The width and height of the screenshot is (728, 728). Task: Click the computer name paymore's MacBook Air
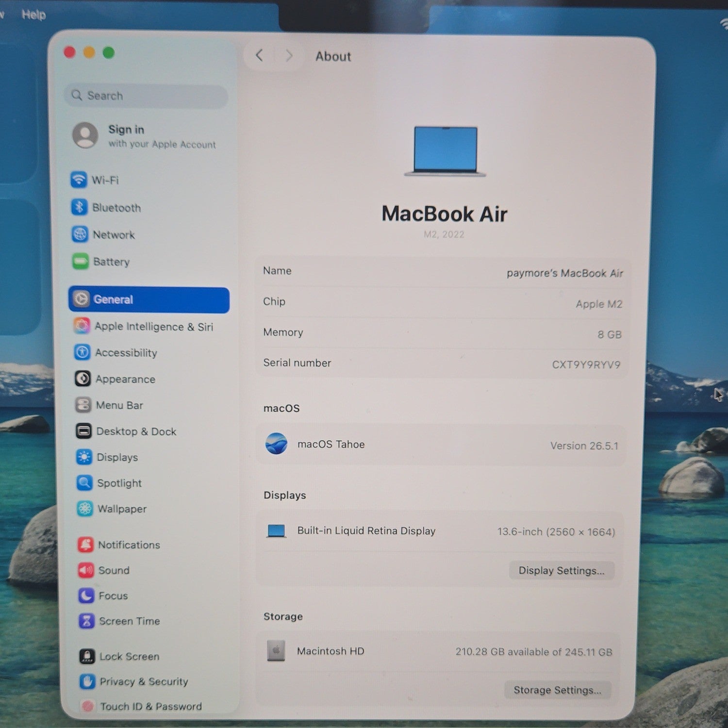564,273
